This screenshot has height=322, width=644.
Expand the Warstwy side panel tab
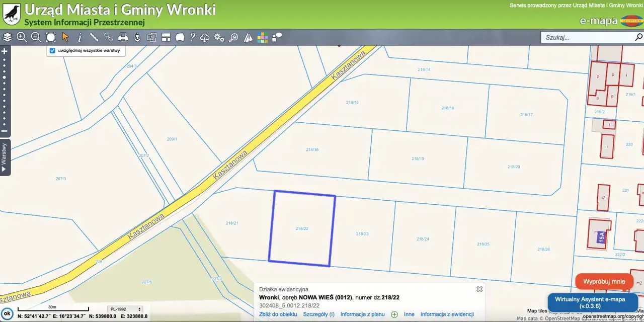[5, 157]
